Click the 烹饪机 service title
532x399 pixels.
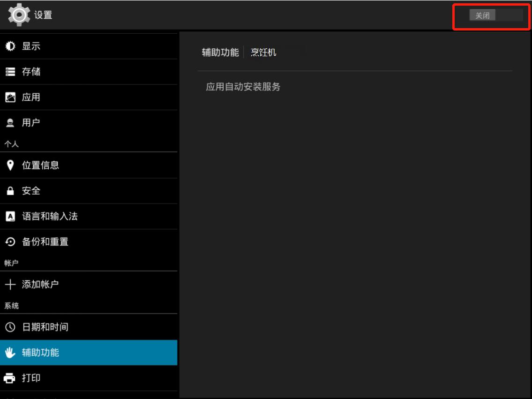coord(263,52)
